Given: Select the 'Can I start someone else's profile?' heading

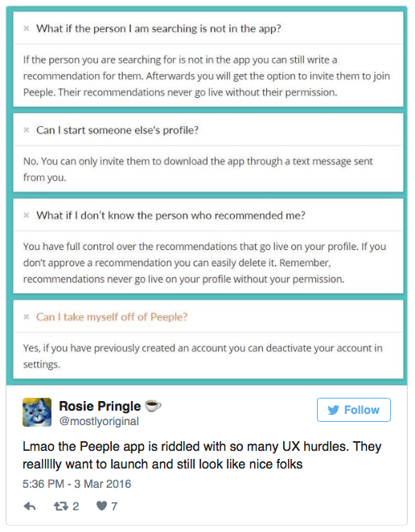Looking at the screenshot, I should [x=117, y=130].
